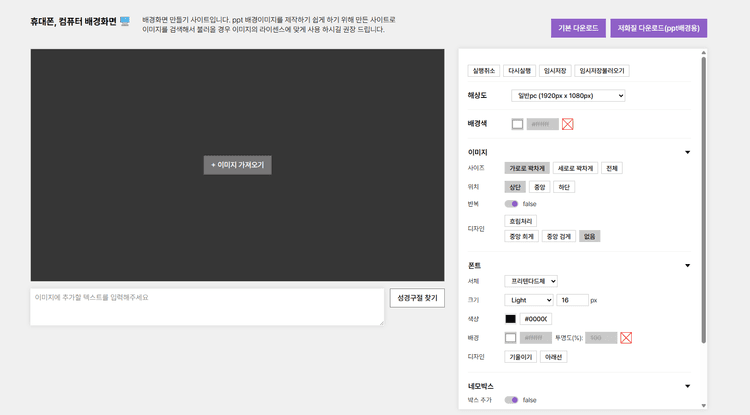Image resolution: width=750 pixels, height=415 pixels.
Task: Click 임시저장 button
Action: [x=555, y=71]
